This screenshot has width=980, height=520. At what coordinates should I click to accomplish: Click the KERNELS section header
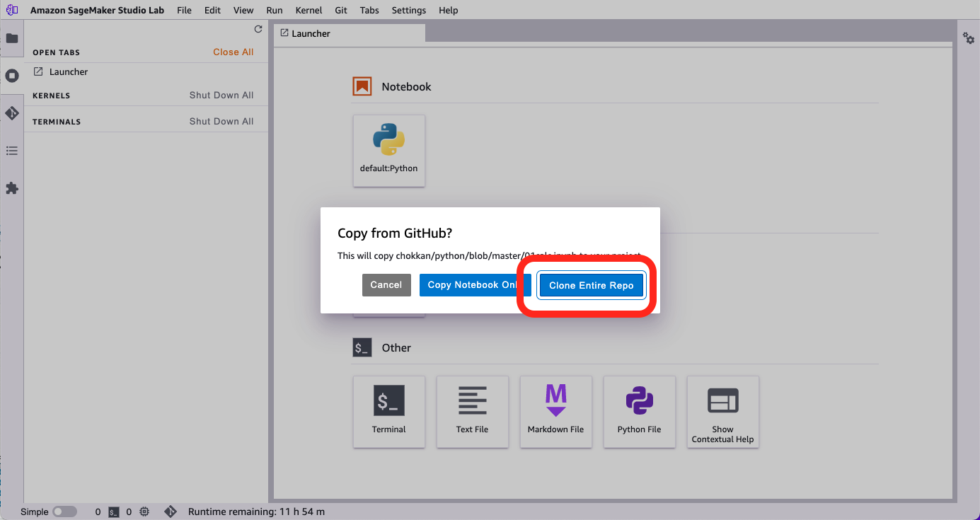(52, 96)
